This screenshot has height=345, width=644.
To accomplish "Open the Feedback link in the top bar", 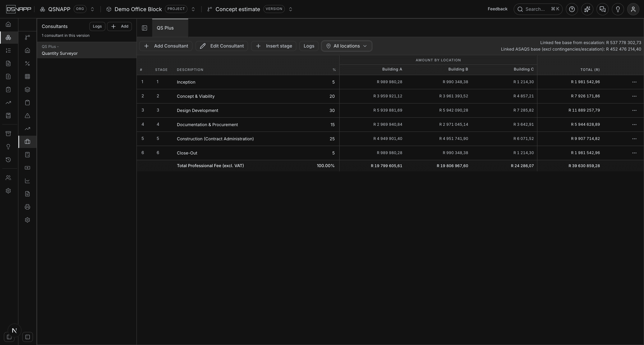I will (x=498, y=9).
